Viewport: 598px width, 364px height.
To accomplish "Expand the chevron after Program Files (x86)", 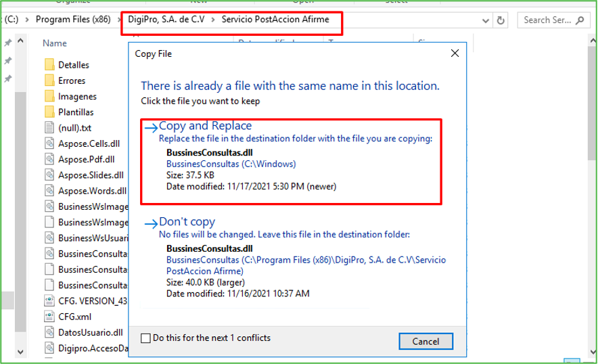I will point(114,20).
